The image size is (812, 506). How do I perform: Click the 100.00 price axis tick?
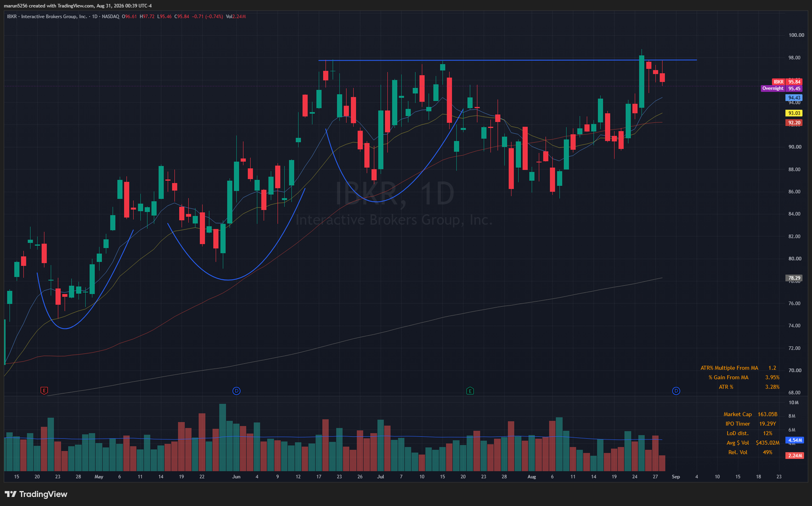tap(796, 35)
